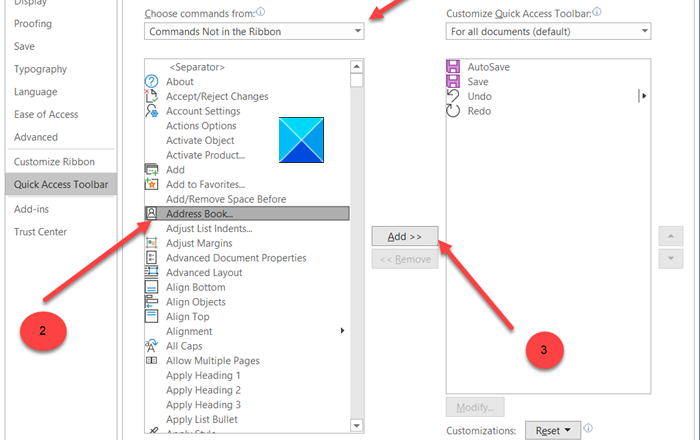The width and height of the screenshot is (700, 440).
Task: Select Activate Object in the list
Action: pyautogui.click(x=200, y=141)
